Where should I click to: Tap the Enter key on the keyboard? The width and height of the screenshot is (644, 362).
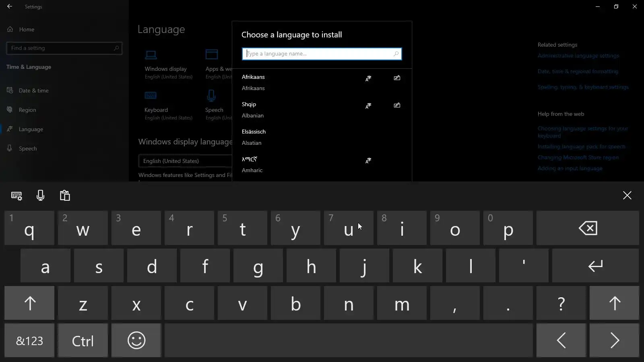tap(595, 265)
